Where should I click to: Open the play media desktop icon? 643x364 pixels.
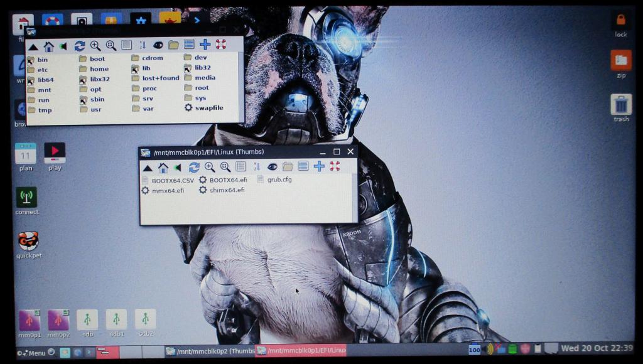point(55,156)
